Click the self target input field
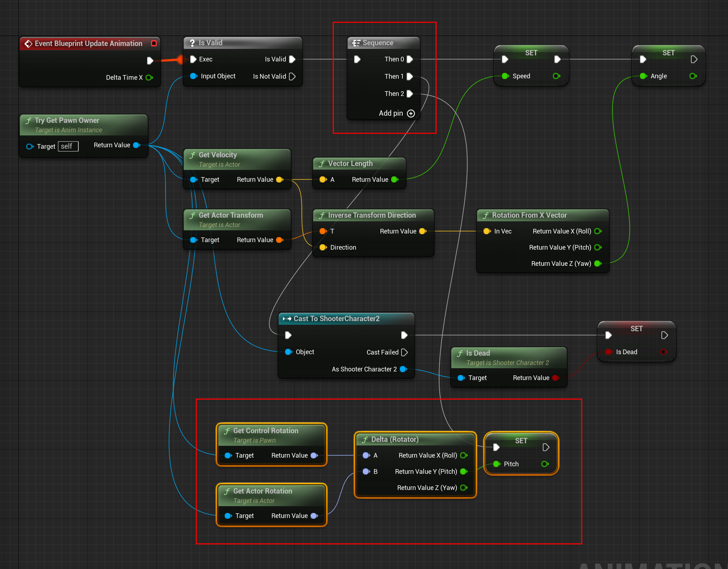Screen dimensions: 728x569 [68, 147]
